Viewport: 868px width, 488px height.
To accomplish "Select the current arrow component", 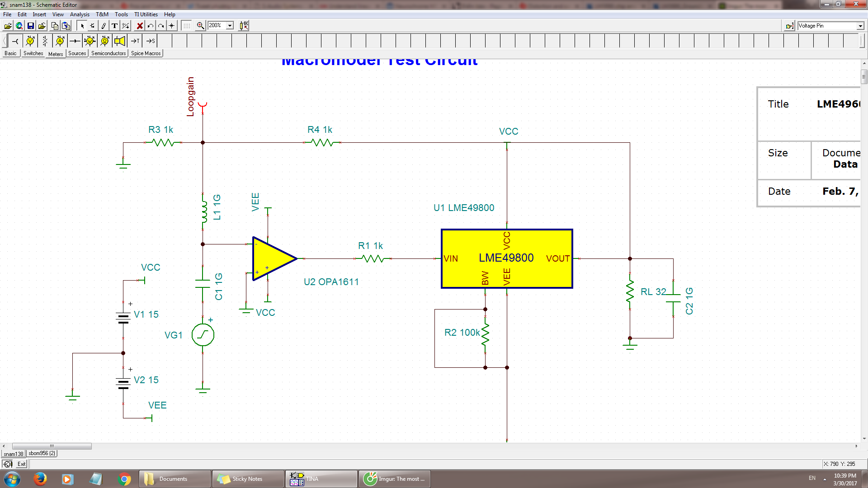I will point(75,41).
